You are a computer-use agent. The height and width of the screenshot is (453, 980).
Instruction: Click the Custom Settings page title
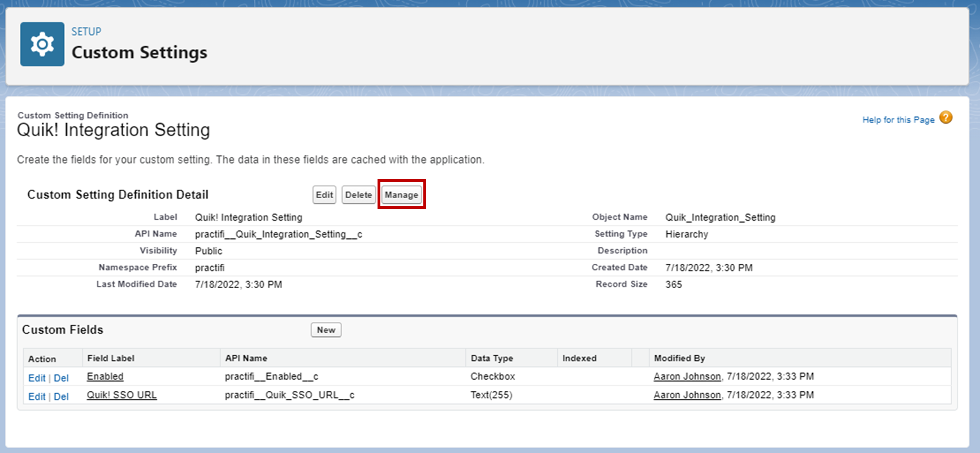[x=139, y=53]
